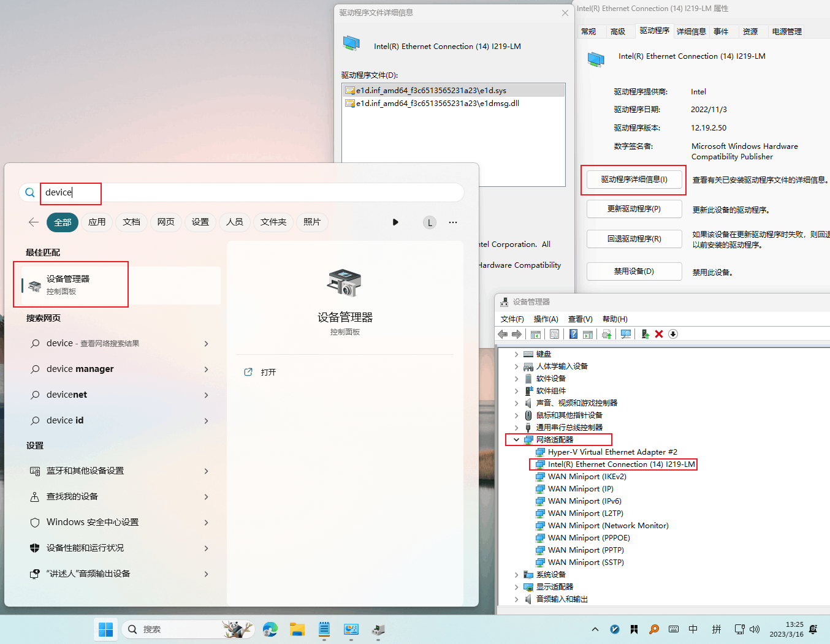Expand the 人体学输入设备 node
Screen dimensions: 830x644
[516, 366]
